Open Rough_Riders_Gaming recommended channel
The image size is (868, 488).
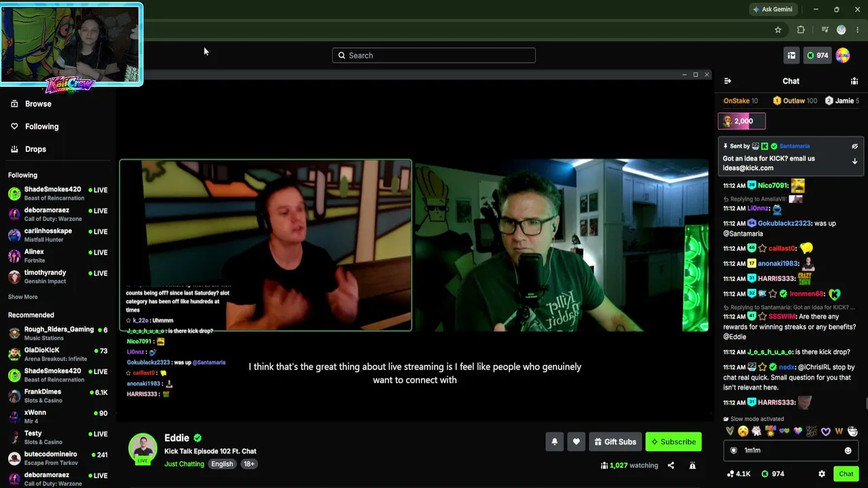[x=58, y=333]
